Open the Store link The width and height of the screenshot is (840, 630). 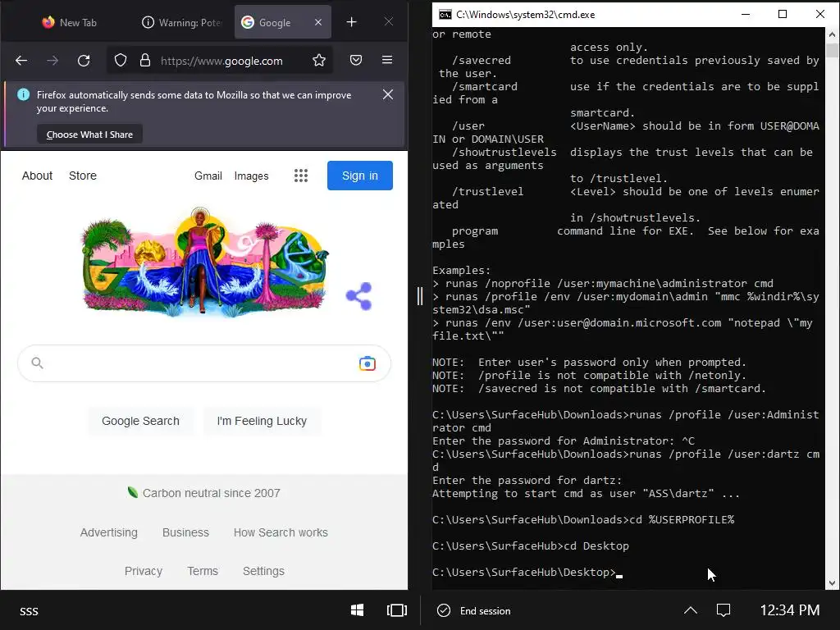pos(83,176)
